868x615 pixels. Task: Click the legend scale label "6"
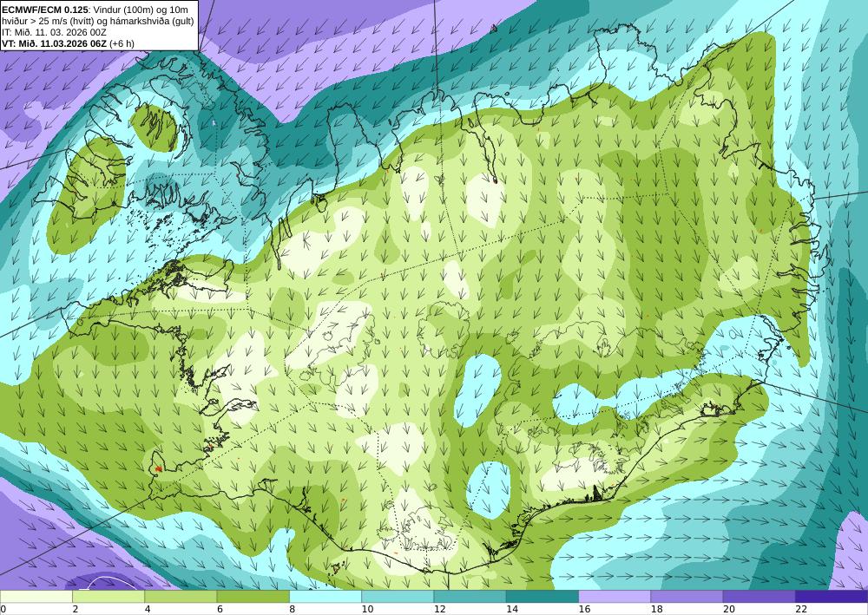(220, 610)
